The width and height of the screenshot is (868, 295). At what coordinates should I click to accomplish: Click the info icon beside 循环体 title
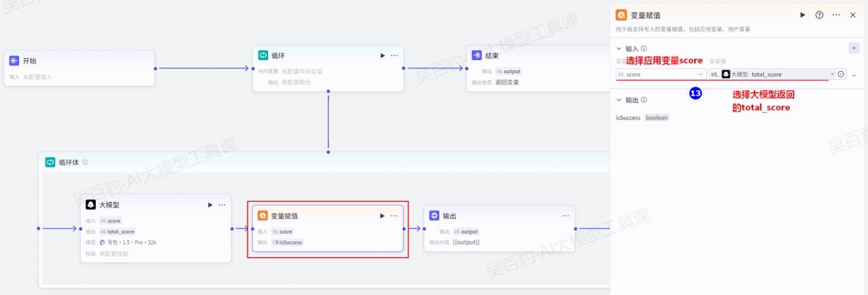[86, 163]
